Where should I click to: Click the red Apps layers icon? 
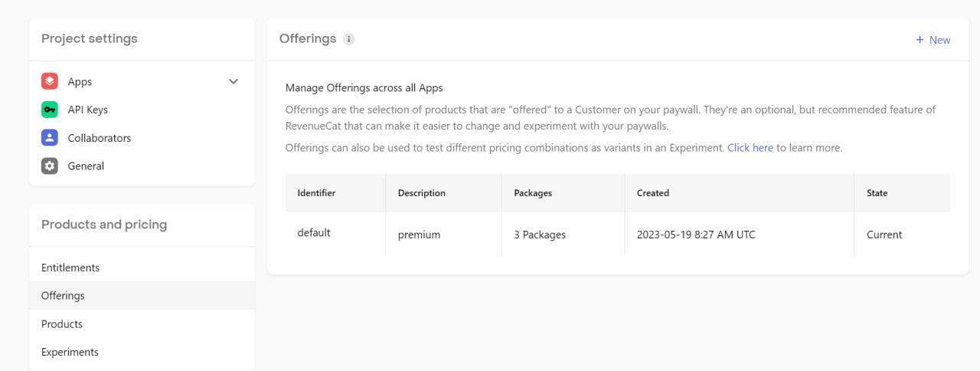coord(50,81)
